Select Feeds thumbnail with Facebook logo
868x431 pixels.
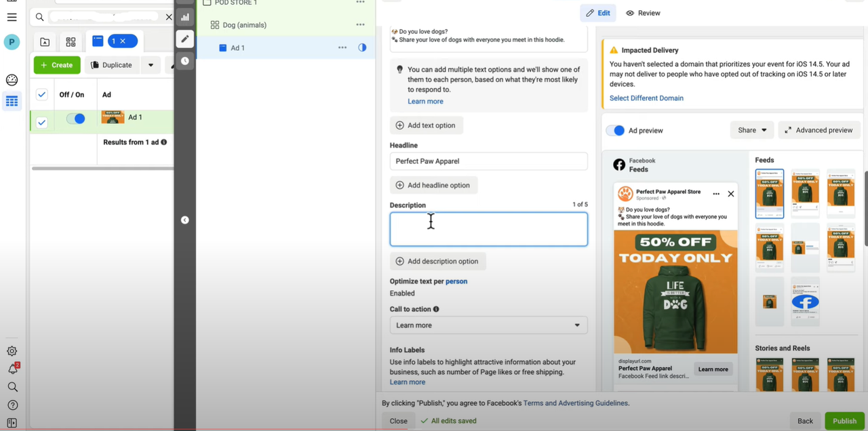pyautogui.click(x=805, y=302)
